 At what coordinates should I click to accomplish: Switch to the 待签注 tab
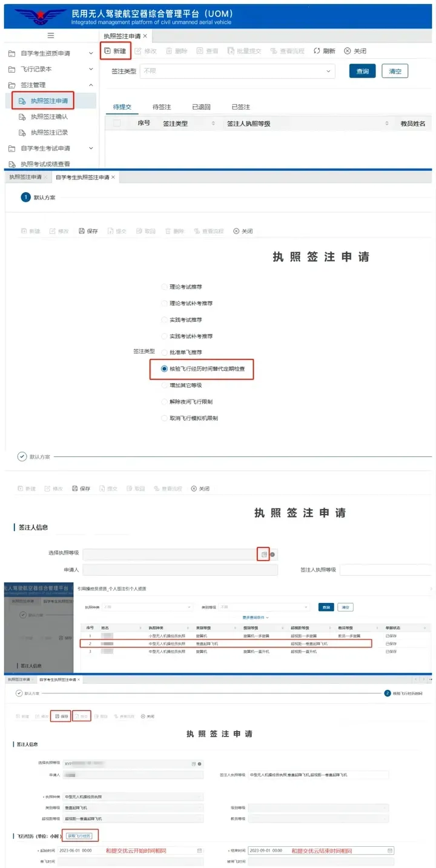162,107
